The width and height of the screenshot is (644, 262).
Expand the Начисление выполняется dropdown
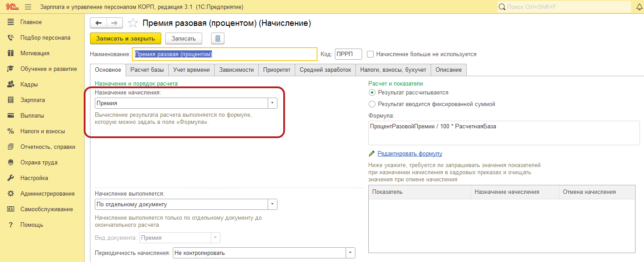(272, 205)
